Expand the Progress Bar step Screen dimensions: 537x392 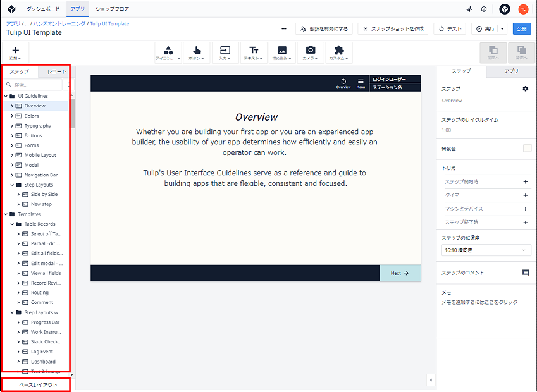[x=18, y=322]
